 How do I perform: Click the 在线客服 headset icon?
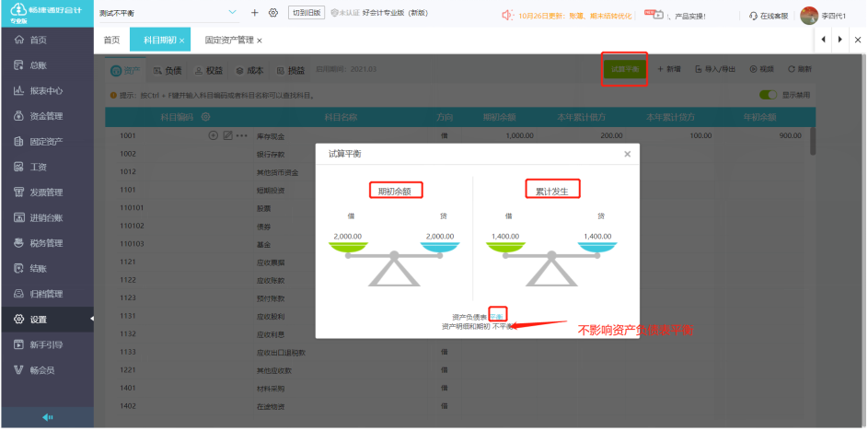754,16
